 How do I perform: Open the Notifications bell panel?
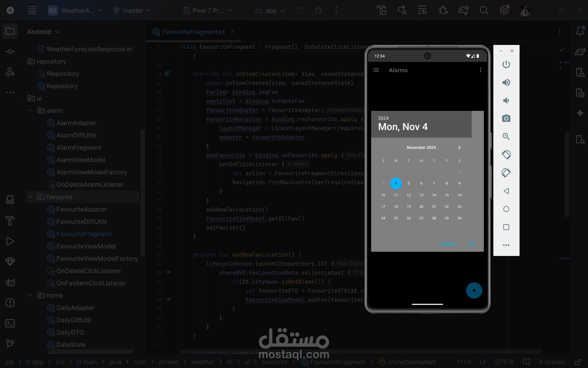click(580, 31)
